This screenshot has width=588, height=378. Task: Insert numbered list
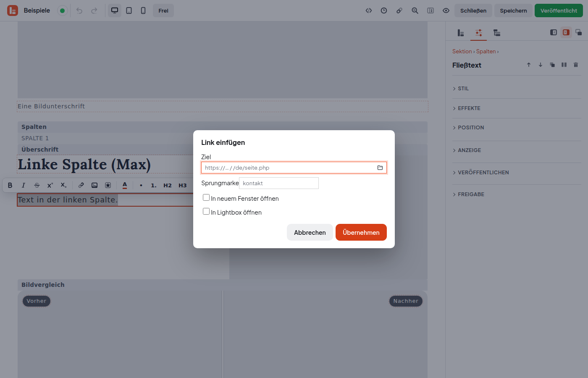point(154,185)
